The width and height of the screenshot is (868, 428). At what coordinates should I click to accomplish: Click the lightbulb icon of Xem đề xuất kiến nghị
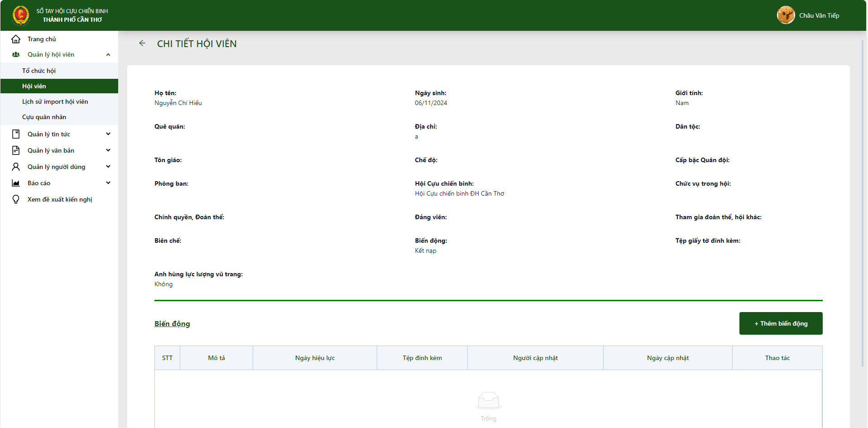(16, 199)
